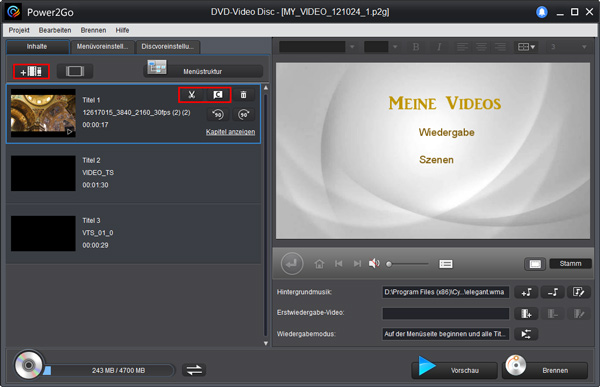Viewport: 600px width, 387px height.
Task: Click the set chapters icon for Titel 1
Action: (218, 95)
